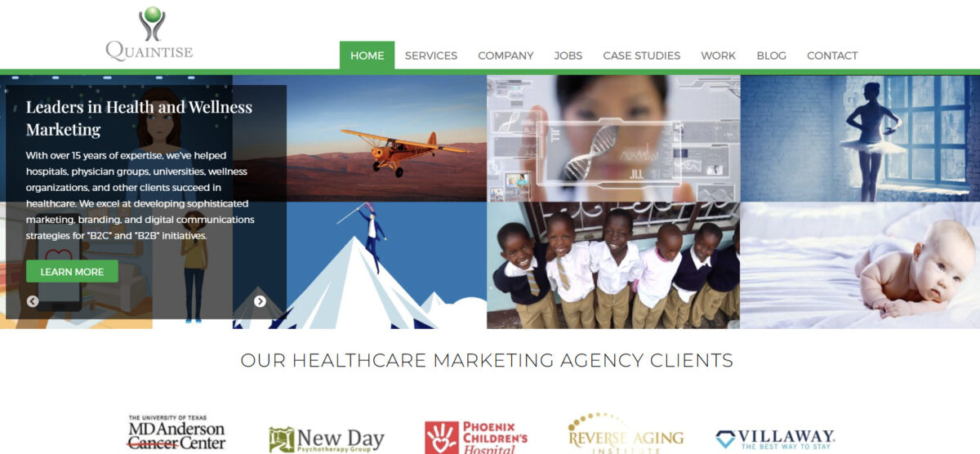Open the MD Anderson Cancer Center logo
This screenshot has width=980, height=454.
pyautogui.click(x=176, y=434)
